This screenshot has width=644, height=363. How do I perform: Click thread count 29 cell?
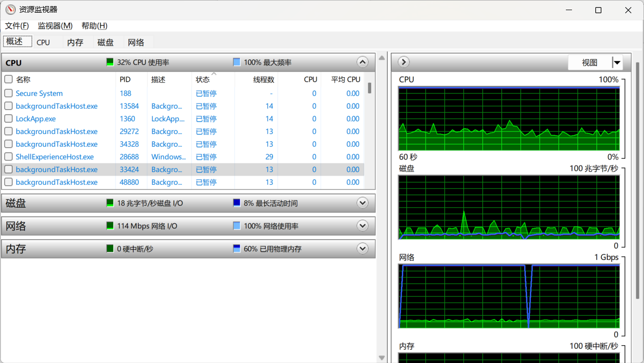click(269, 157)
